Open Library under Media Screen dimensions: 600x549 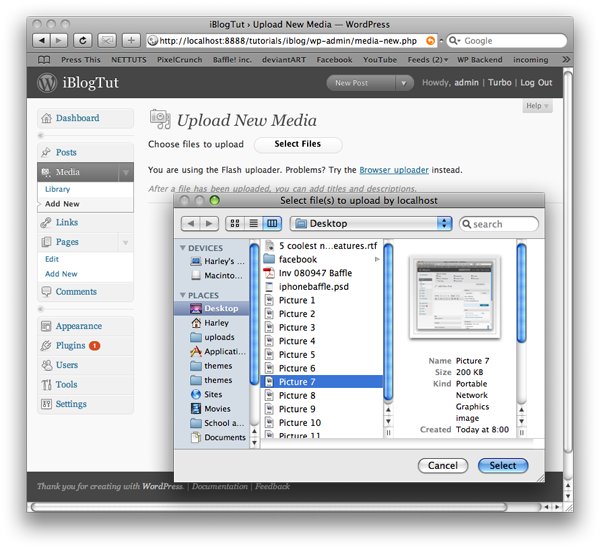coord(57,189)
